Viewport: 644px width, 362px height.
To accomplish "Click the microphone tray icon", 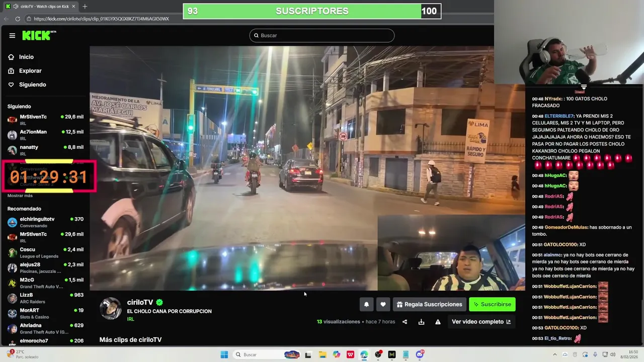I will (x=595, y=354).
